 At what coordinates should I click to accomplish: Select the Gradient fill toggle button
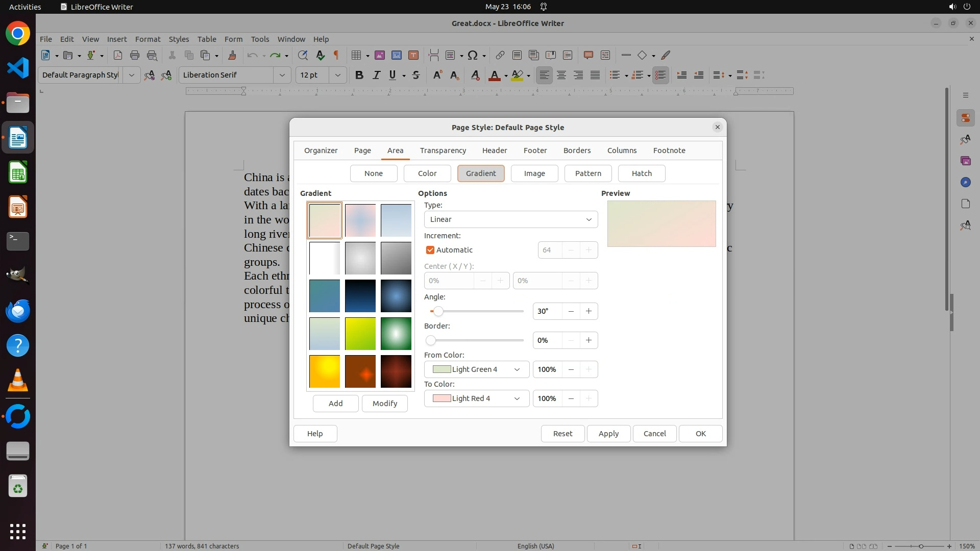click(x=480, y=173)
